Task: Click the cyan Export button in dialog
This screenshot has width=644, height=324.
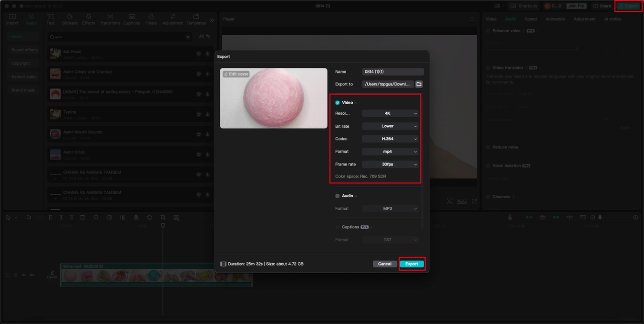Action: click(412, 264)
